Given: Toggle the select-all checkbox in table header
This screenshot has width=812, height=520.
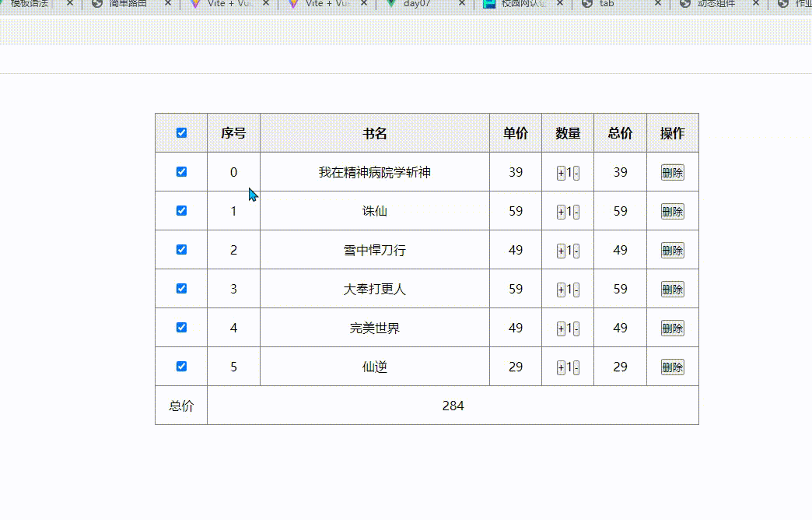Looking at the screenshot, I should tap(181, 132).
